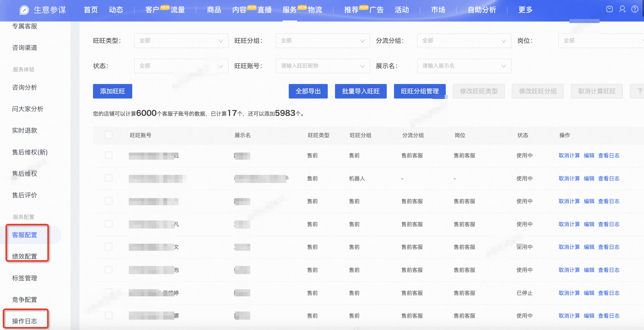Open the 直播 navigation item
Image resolution: width=644 pixels, height=330 pixels.
click(265, 10)
